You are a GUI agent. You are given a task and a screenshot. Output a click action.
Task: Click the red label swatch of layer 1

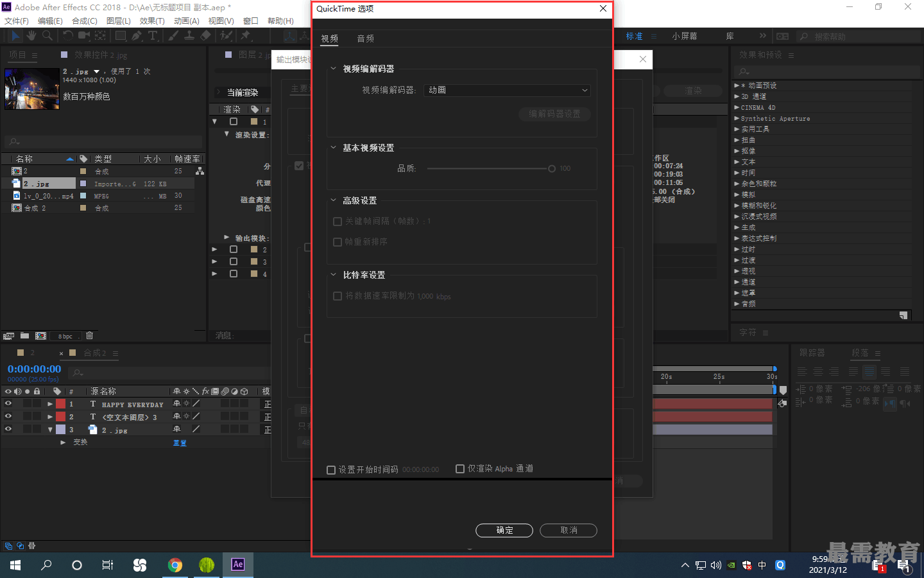click(x=60, y=404)
